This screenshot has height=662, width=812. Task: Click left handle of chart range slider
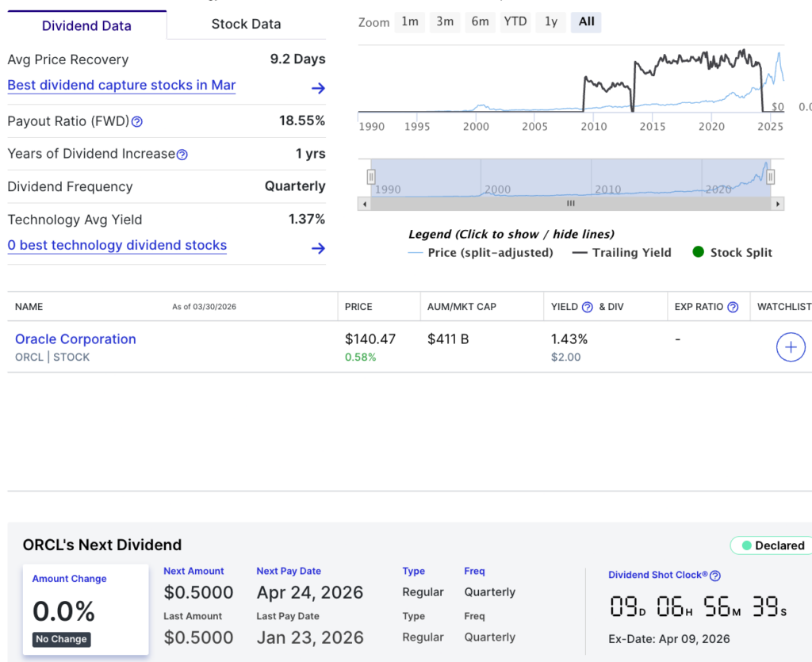coord(371,177)
